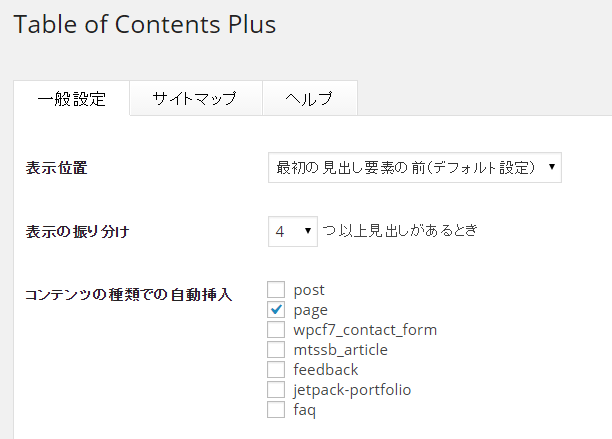The height and width of the screenshot is (439, 612).
Task: Select the 一般設定 tab
Action: [71, 99]
